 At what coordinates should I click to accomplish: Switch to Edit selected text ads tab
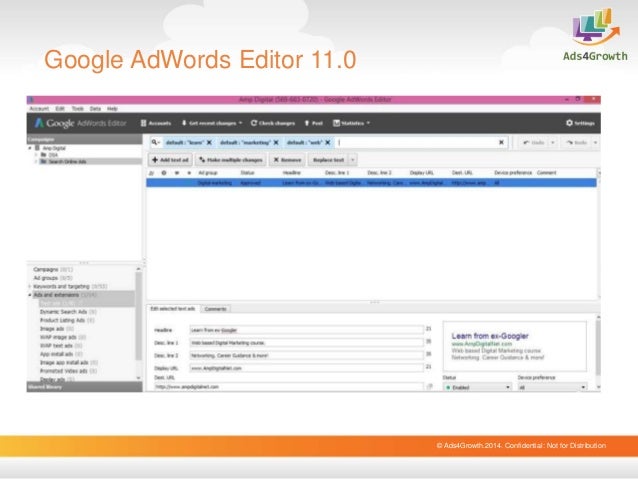173,309
